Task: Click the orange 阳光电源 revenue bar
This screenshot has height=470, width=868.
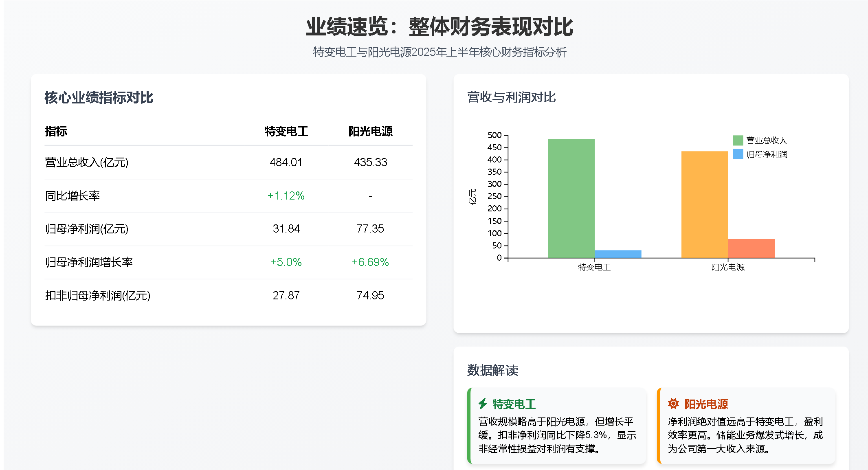Action: (704, 204)
